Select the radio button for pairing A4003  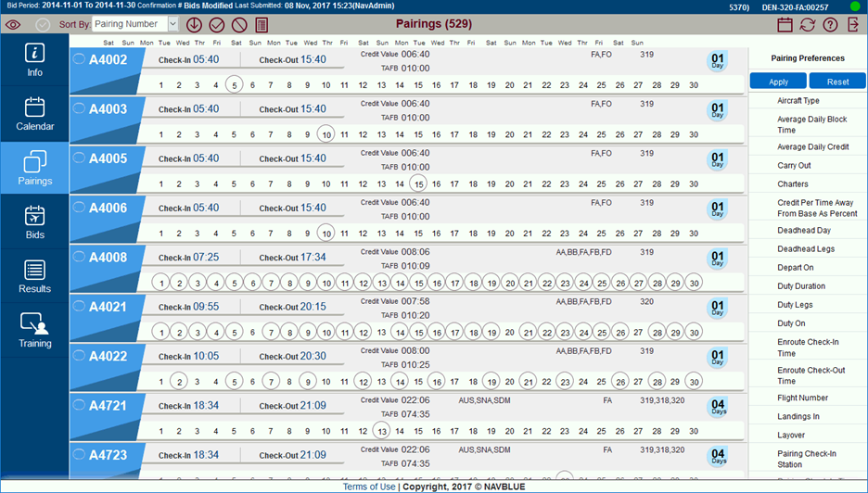click(79, 107)
